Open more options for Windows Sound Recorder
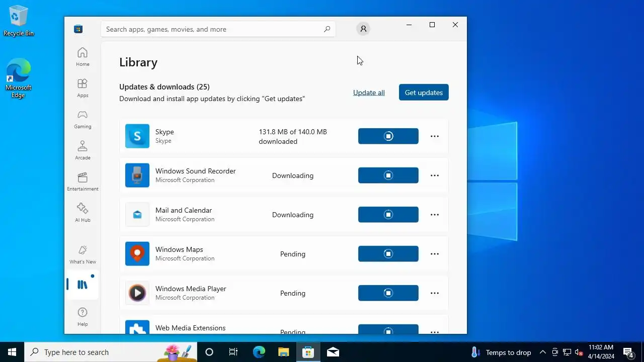Viewport: 644px width, 362px height. [435, 175]
